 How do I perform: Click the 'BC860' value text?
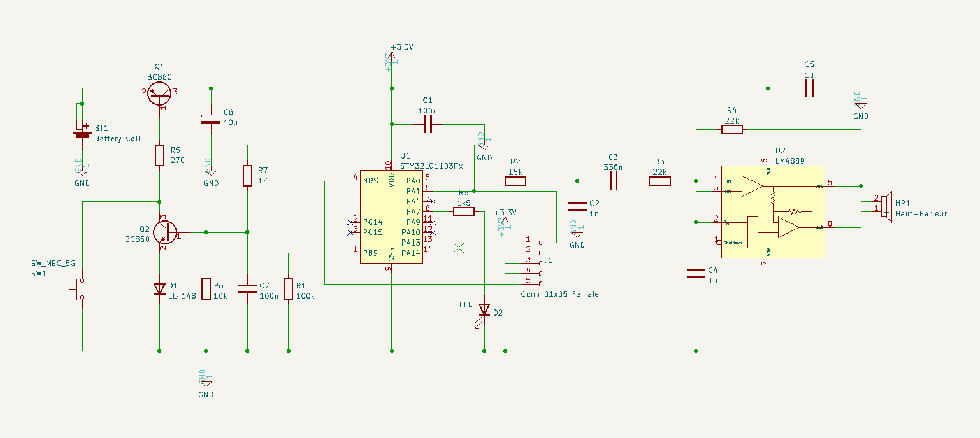[x=159, y=76]
